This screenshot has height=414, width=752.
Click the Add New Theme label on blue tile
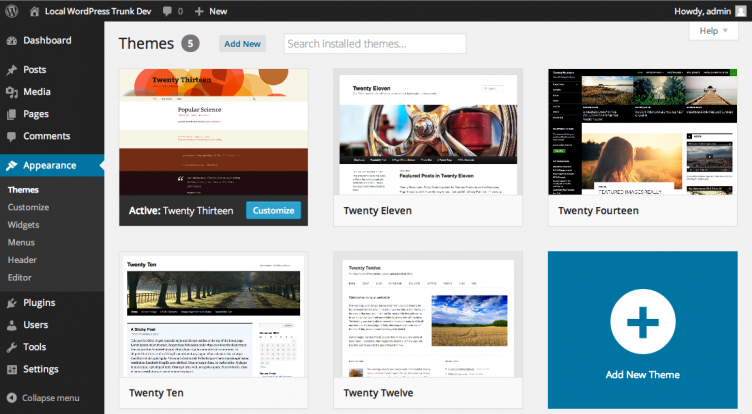[643, 375]
